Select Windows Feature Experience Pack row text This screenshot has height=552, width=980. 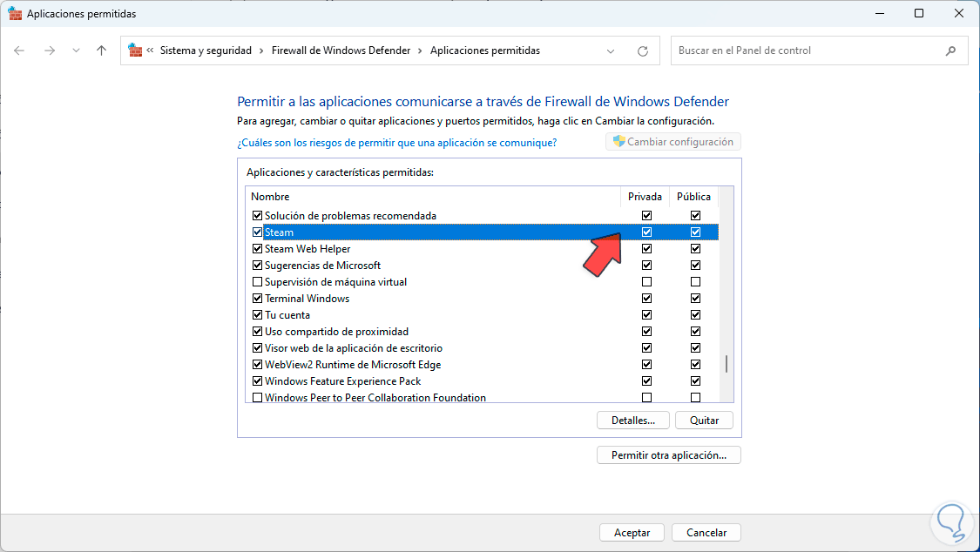pos(342,380)
